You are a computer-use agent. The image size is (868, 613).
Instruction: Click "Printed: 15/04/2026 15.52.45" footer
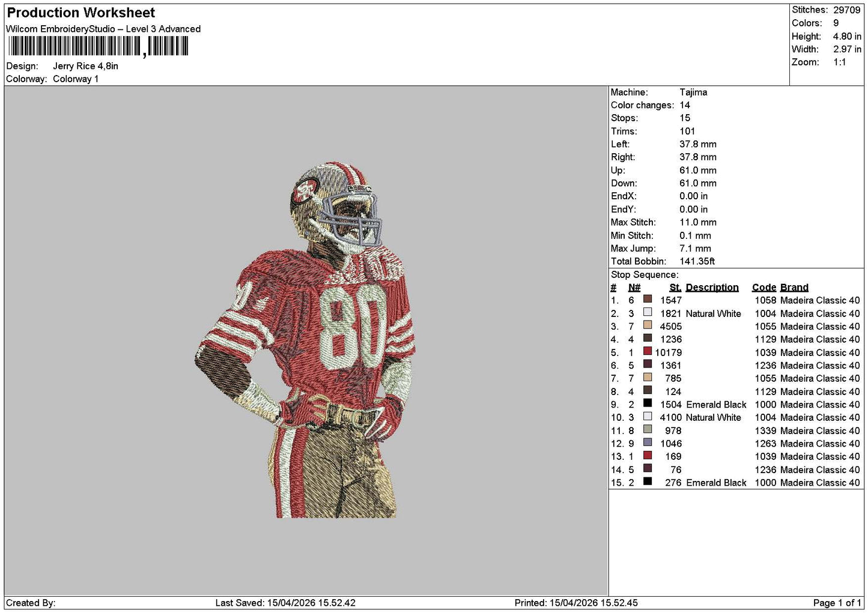point(576,603)
